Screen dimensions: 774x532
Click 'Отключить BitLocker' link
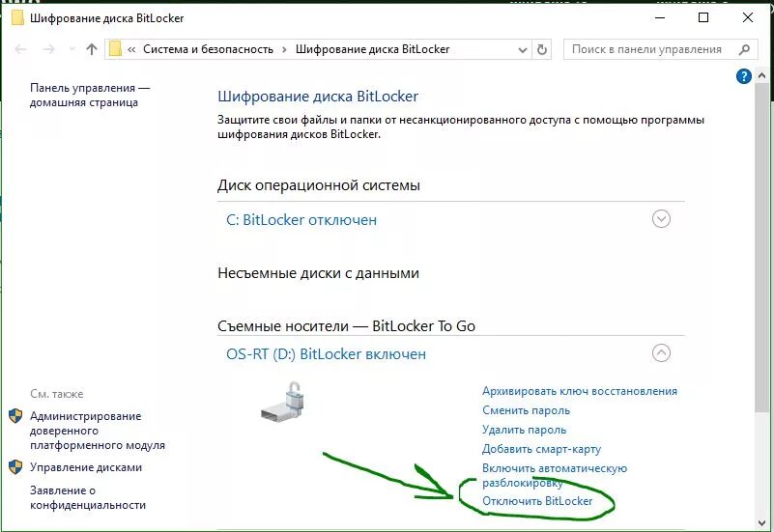[537, 501]
